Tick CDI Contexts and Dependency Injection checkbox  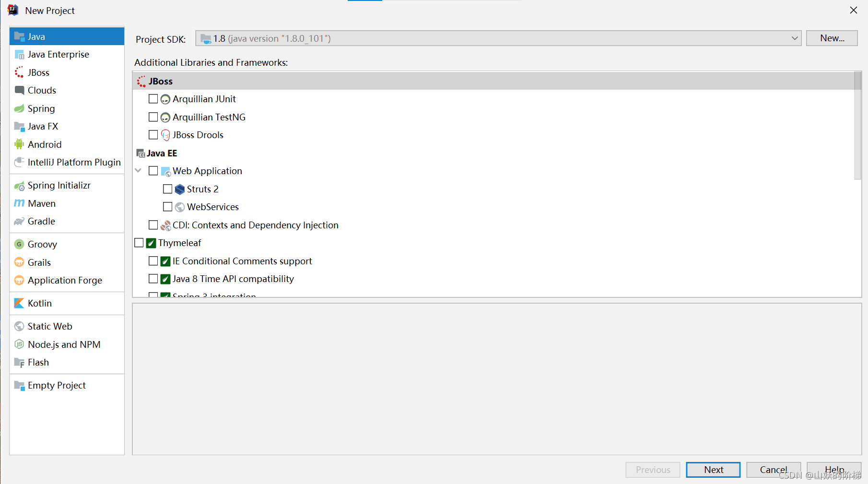click(x=153, y=225)
